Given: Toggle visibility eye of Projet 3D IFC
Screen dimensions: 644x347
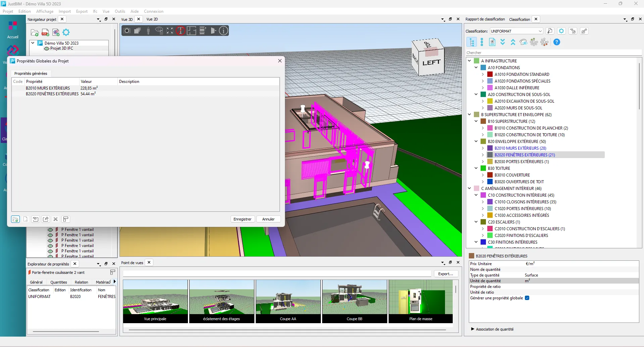Looking at the screenshot, I should click(x=47, y=49).
